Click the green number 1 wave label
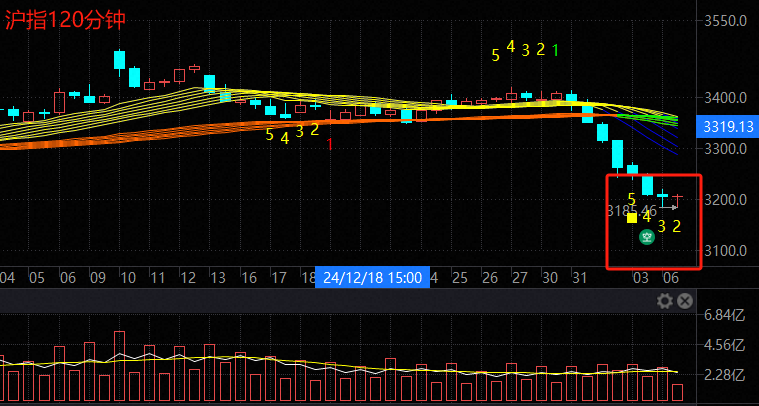 coord(556,49)
